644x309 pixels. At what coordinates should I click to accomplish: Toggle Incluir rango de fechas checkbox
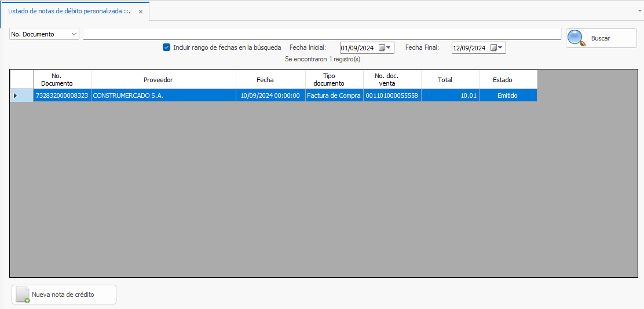167,47
